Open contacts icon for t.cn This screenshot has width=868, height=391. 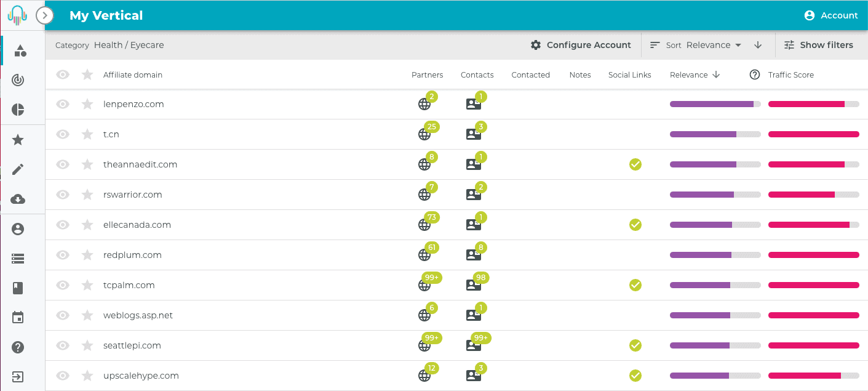pos(474,134)
